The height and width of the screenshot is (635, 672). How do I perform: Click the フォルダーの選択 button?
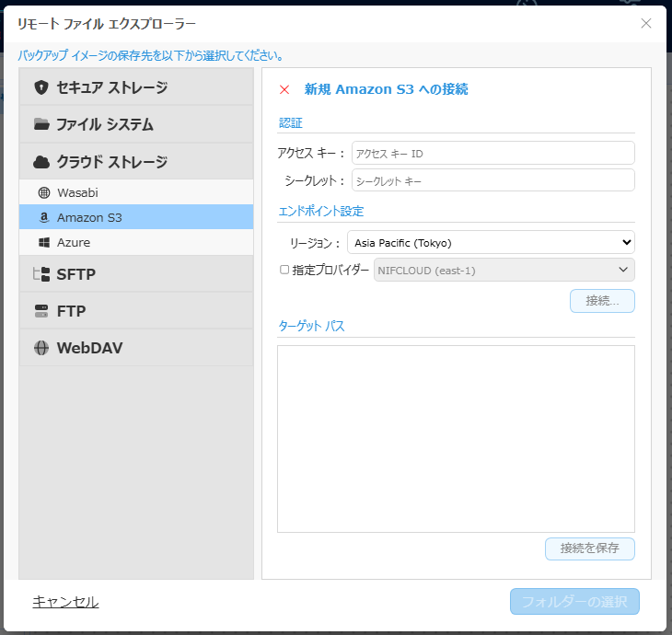tap(574, 602)
